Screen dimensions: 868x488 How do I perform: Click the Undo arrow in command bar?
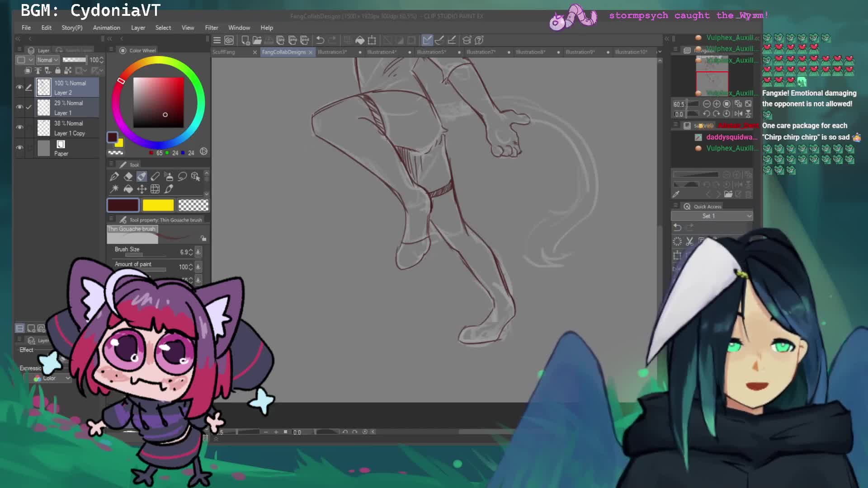point(320,40)
